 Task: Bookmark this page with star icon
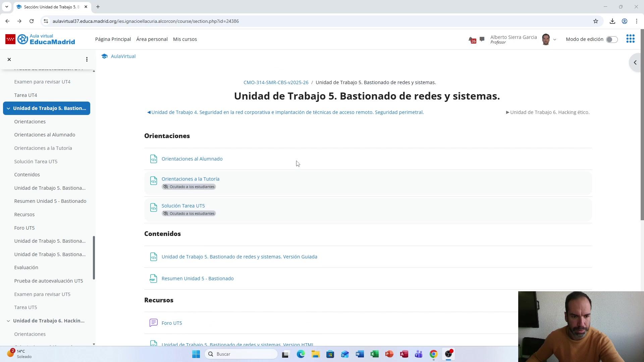596,21
